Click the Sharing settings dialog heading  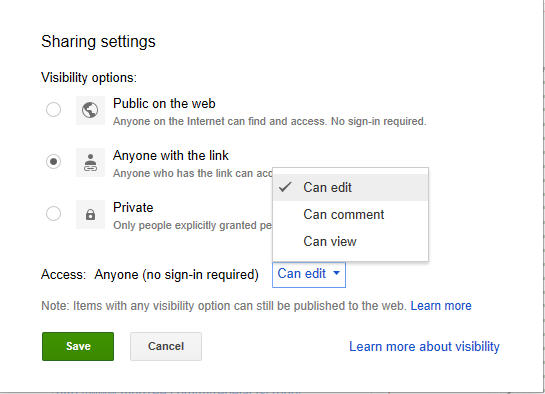[x=98, y=42]
